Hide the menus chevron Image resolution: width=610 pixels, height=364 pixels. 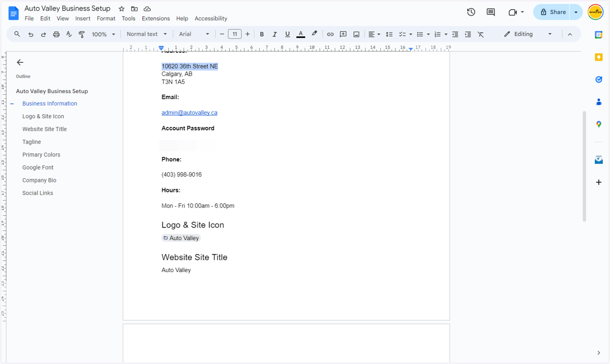tap(570, 34)
